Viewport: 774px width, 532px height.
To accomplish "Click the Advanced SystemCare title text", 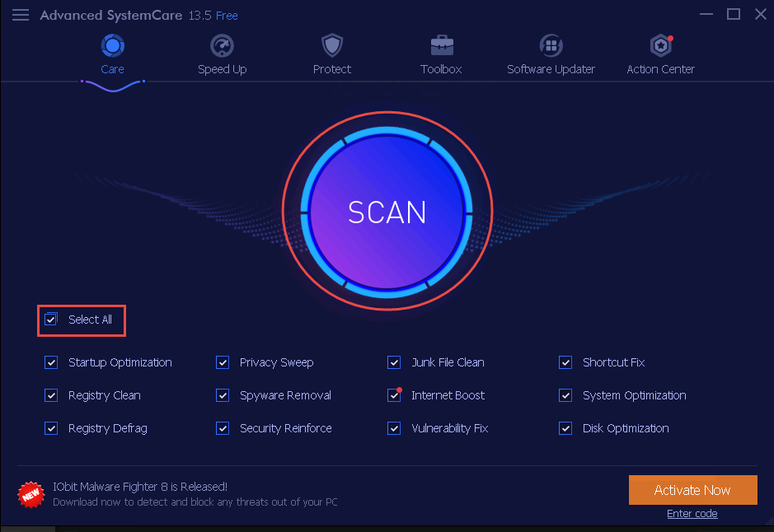I will (x=111, y=16).
